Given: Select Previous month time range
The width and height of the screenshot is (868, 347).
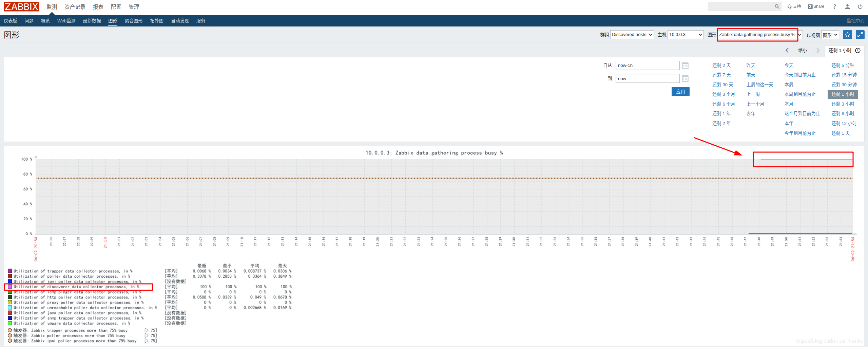Looking at the screenshot, I should pos(755,104).
